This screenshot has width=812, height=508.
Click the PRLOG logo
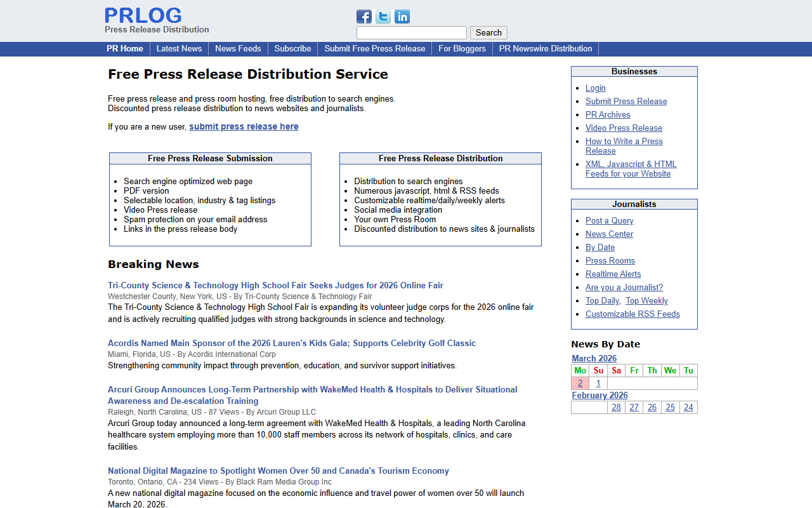click(x=143, y=15)
